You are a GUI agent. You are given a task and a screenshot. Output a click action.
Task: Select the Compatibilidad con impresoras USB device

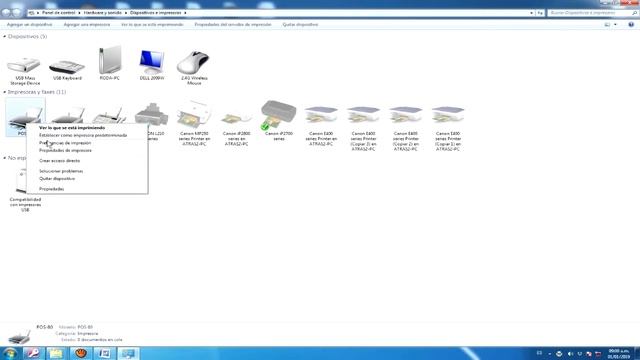pos(25,192)
